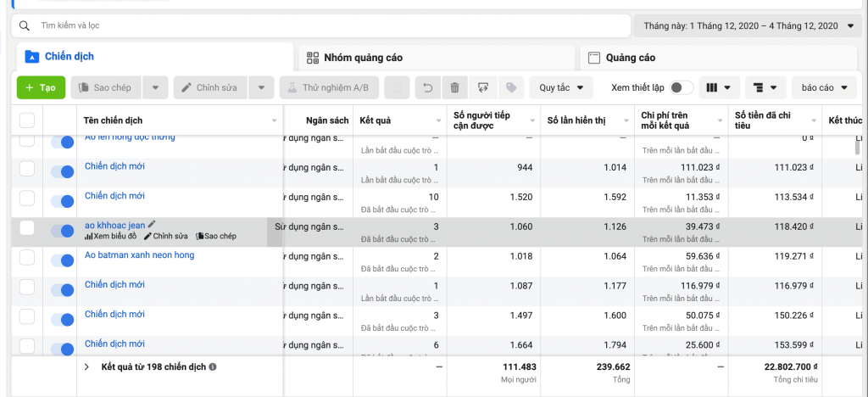Open Chiến dịch mới campaign with 944 reach
Screen dimensions: 868x397
pyautogui.click(x=114, y=166)
